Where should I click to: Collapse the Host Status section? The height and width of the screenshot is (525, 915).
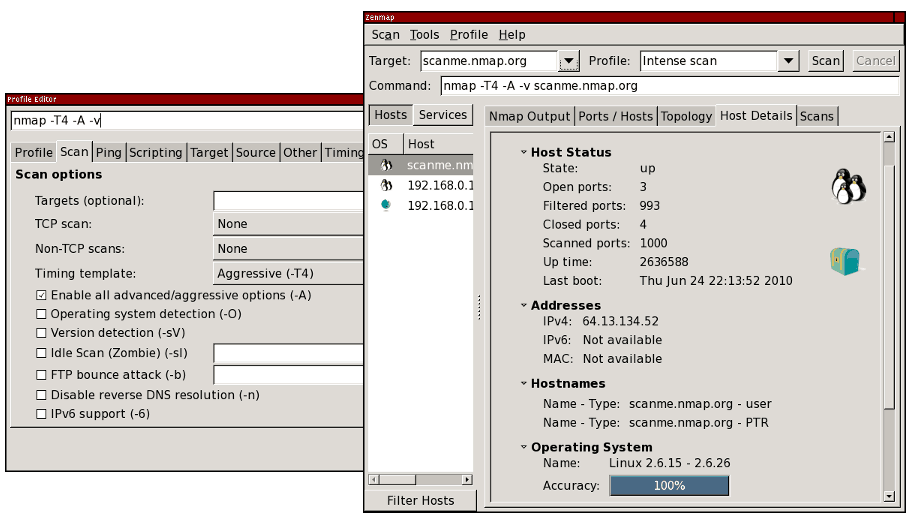point(523,153)
